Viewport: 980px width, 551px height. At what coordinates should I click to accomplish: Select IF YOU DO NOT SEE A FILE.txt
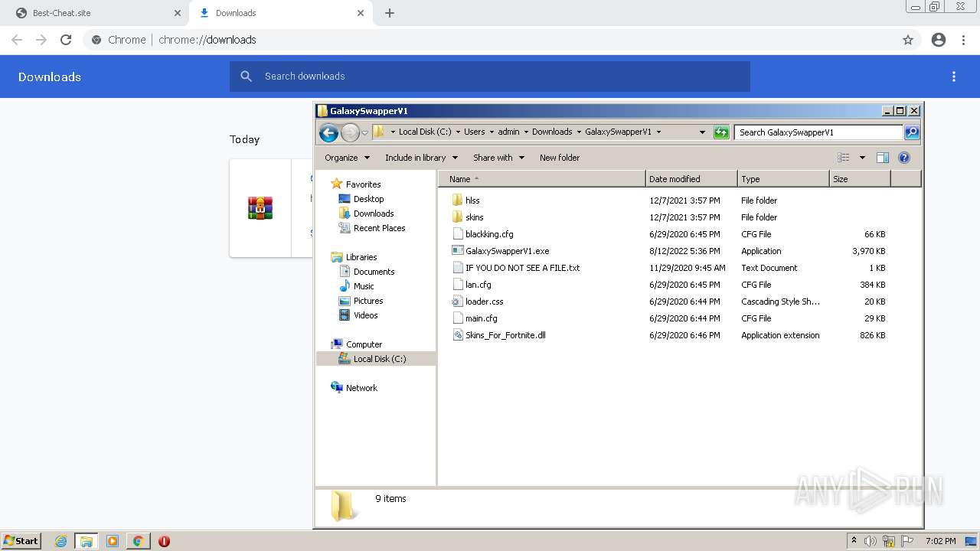click(523, 268)
